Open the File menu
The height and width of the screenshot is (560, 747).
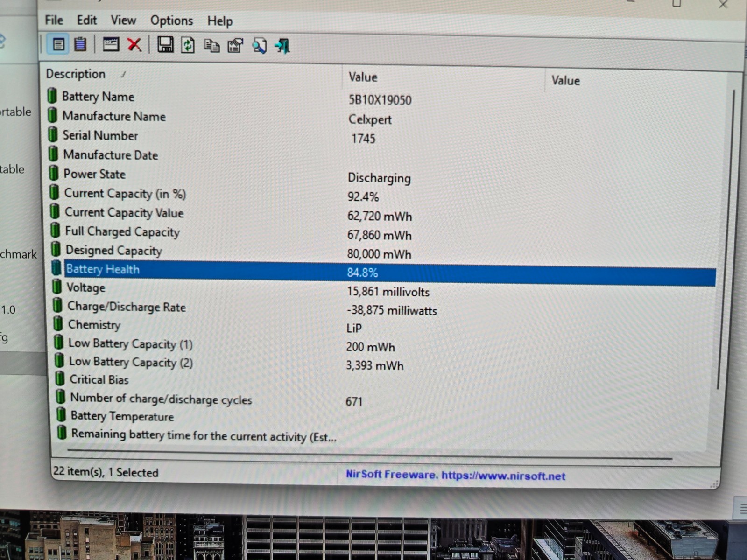point(54,20)
